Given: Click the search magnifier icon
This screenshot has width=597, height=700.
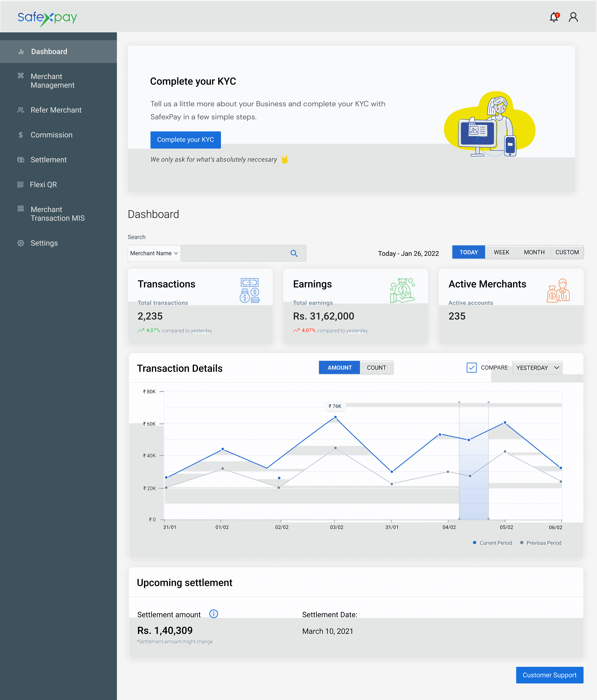Looking at the screenshot, I should tap(294, 253).
